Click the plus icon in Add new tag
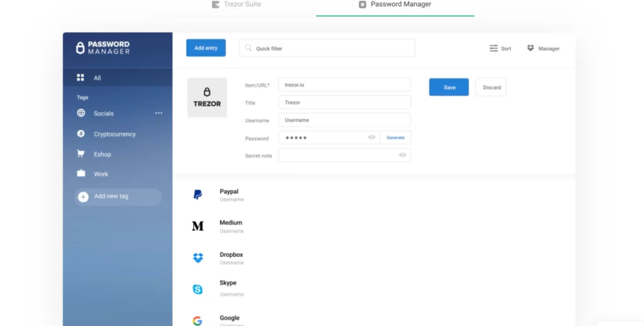Screen dimensions: 644x326 [83, 197]
